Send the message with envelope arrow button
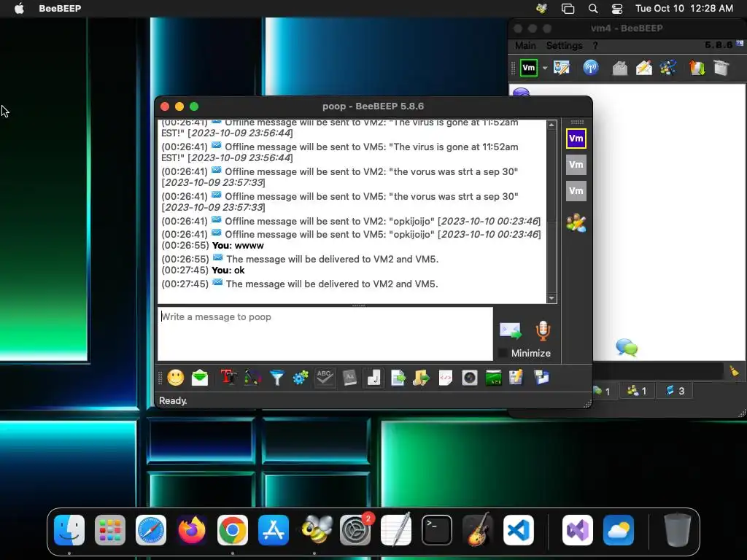The width and height of the screenshot is (747, 560). (x=510, y=330)
